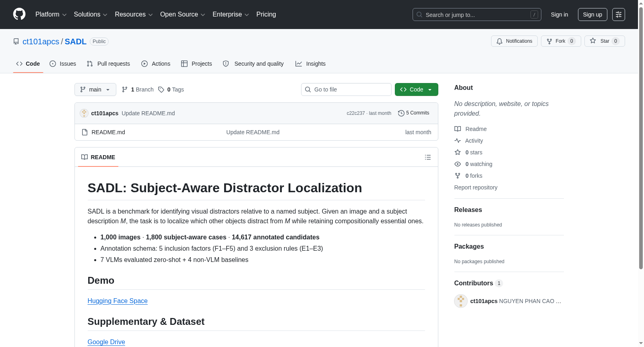This screenshot has width=644, height=347.
Task: Click the ct101apcs avatar in Contributors
Action: 461,301
